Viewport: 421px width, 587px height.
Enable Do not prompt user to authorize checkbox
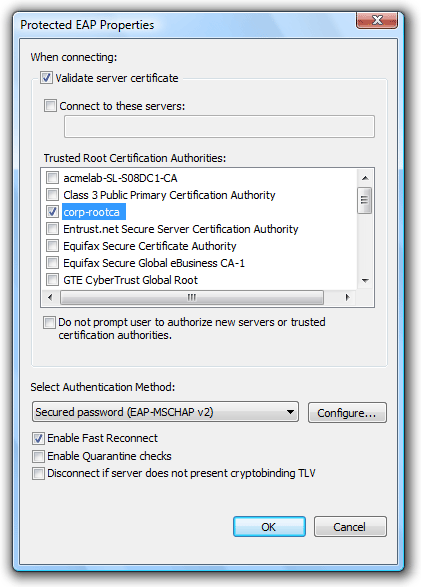tap(49, 322)
